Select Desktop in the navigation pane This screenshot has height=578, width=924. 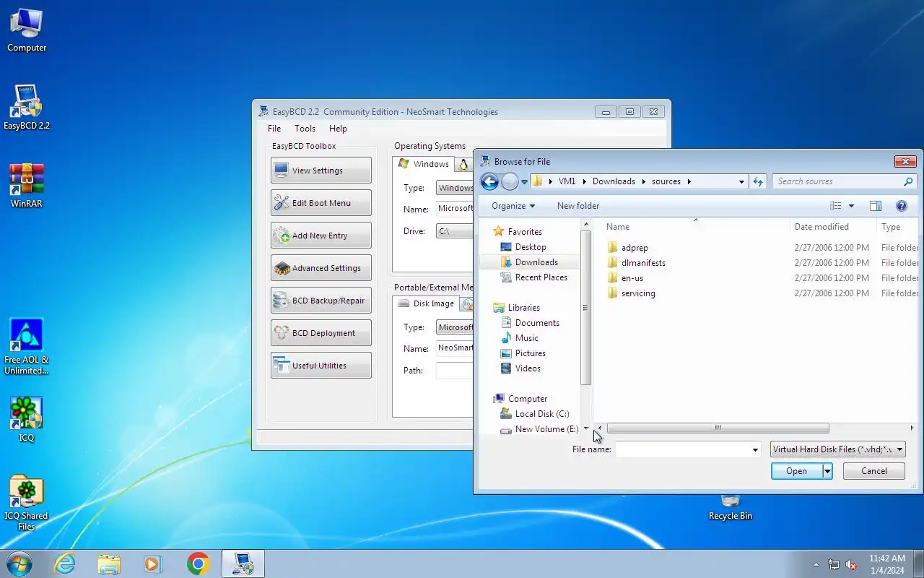tap(523, 247)
